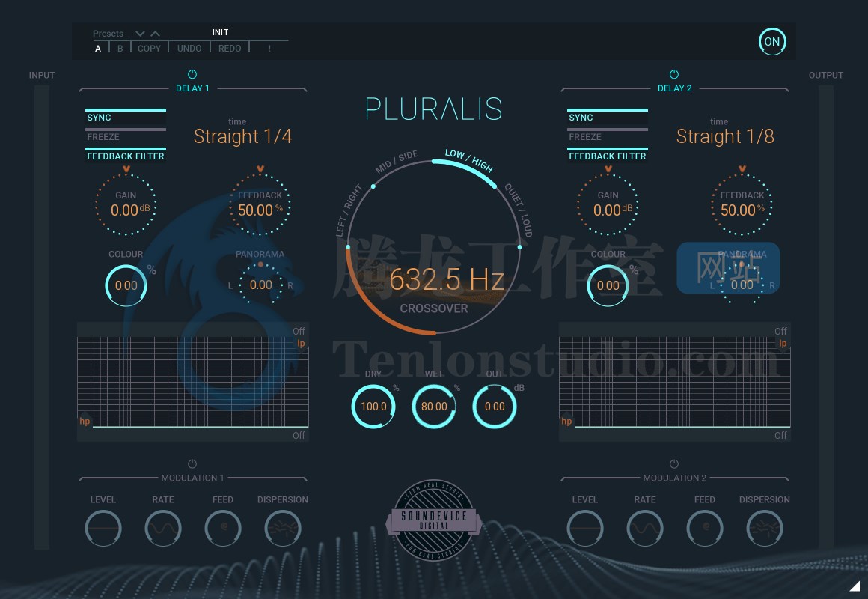Go to previous preset with up chevron
This screenshot has width=868, height=599.
[156, 34]
